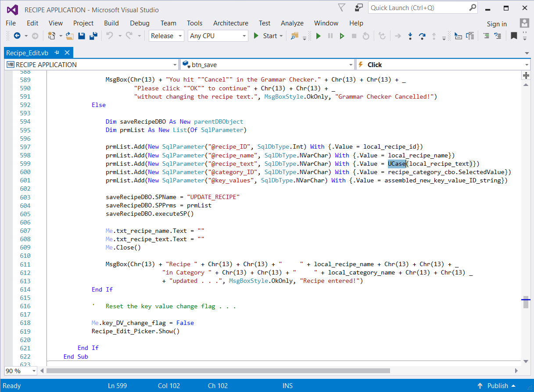Click the notifications flag icon
The width and height of the screenshot is (534, 392).
click(x=342, y=8)
